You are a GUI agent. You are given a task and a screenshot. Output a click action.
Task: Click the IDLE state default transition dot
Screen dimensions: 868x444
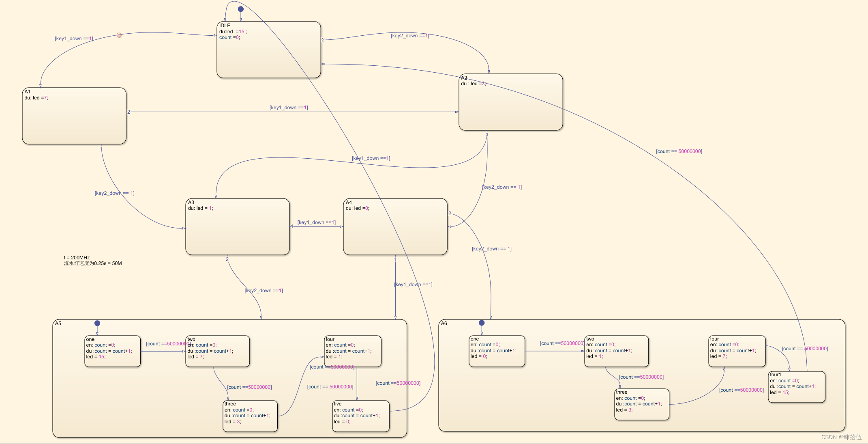[x=241, y=9]
